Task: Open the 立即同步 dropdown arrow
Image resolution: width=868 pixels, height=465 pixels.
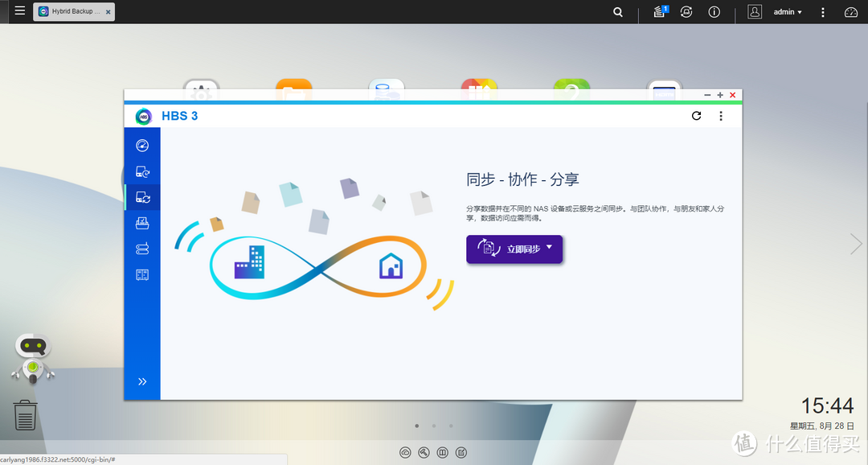Action: (x=549, y=247)
